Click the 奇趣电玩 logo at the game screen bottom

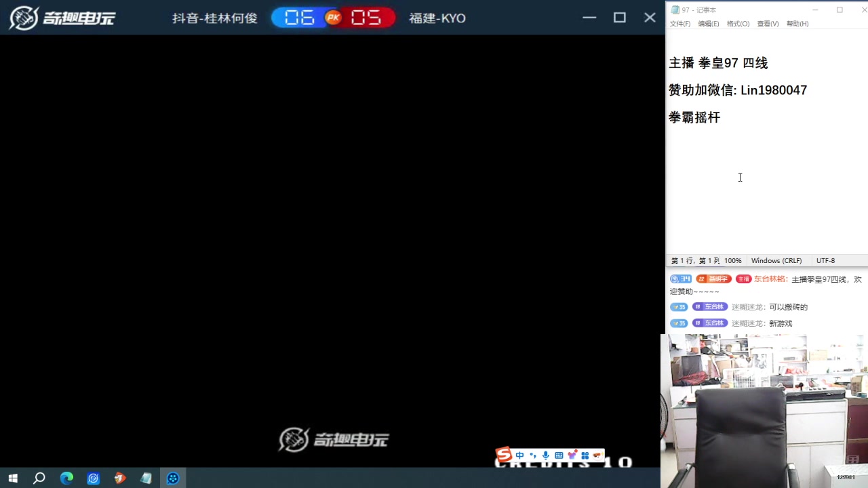(334, 440)
